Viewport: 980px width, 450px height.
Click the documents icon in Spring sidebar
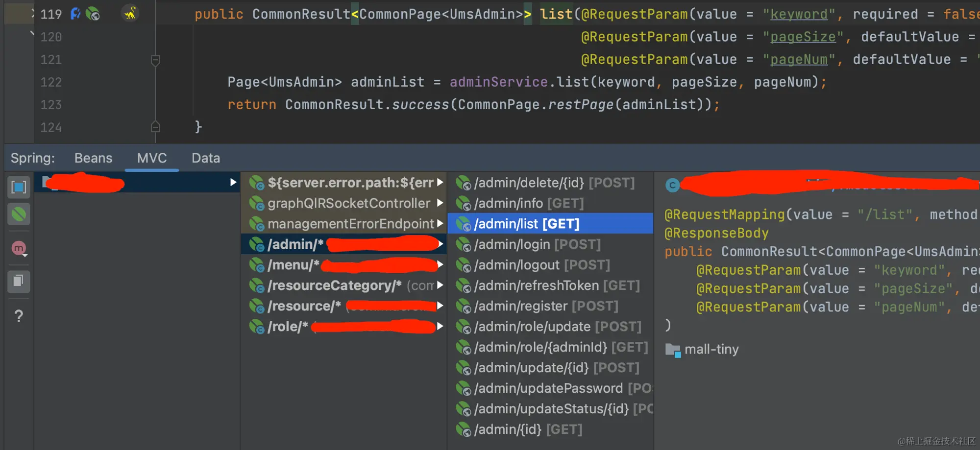pos(19,281)
